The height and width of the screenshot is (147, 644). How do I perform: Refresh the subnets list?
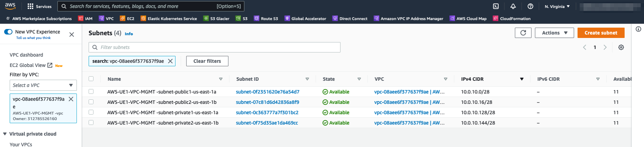523,33
